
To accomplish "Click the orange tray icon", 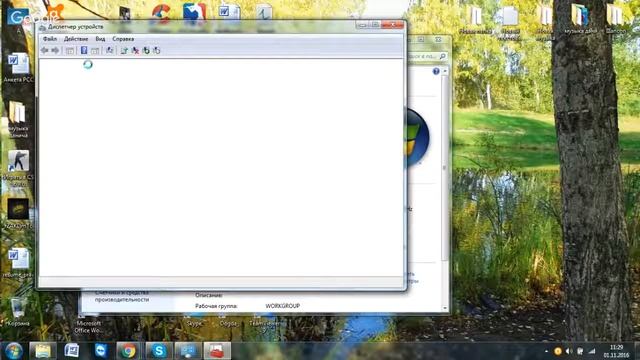I will (558, 351).
